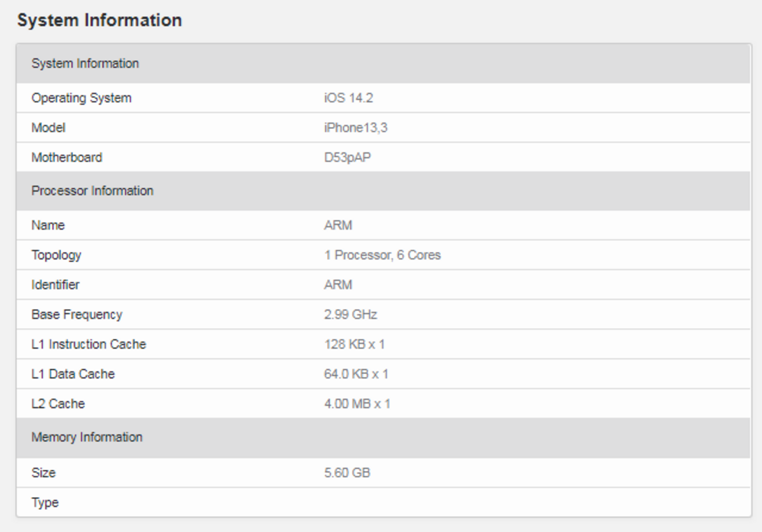Select the '64.0 KB x 1' cache value
Viewport: 762px width, 532px height.
point(356,375)
